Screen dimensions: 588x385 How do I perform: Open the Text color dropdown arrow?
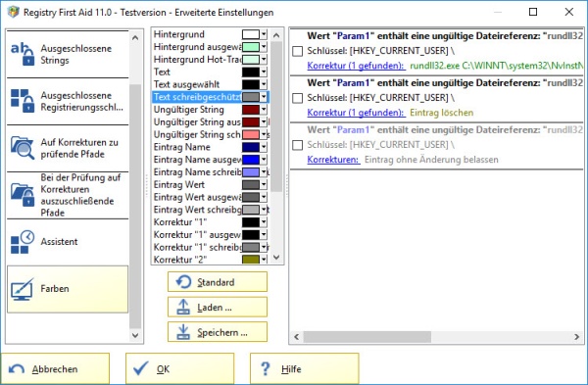264,72
